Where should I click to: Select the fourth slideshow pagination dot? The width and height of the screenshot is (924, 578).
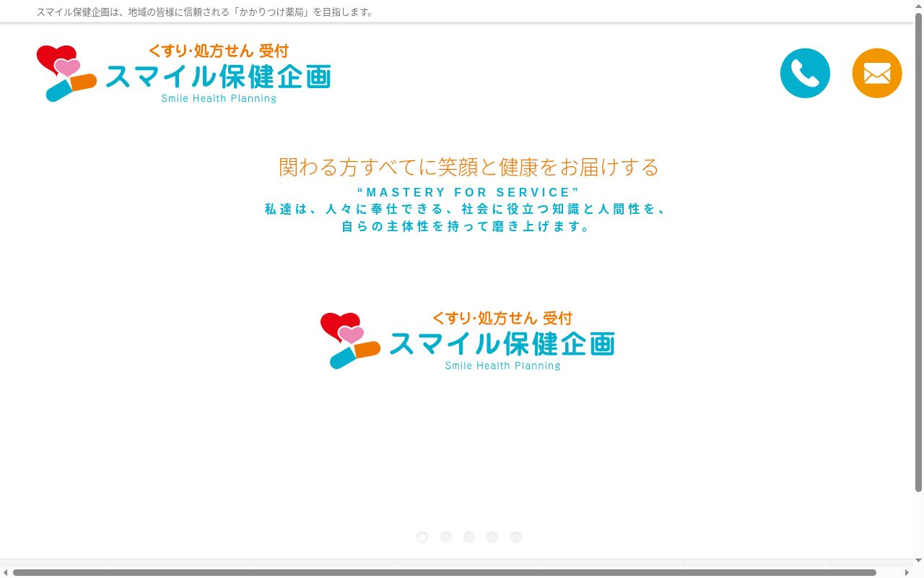click(x=492, y=537)
